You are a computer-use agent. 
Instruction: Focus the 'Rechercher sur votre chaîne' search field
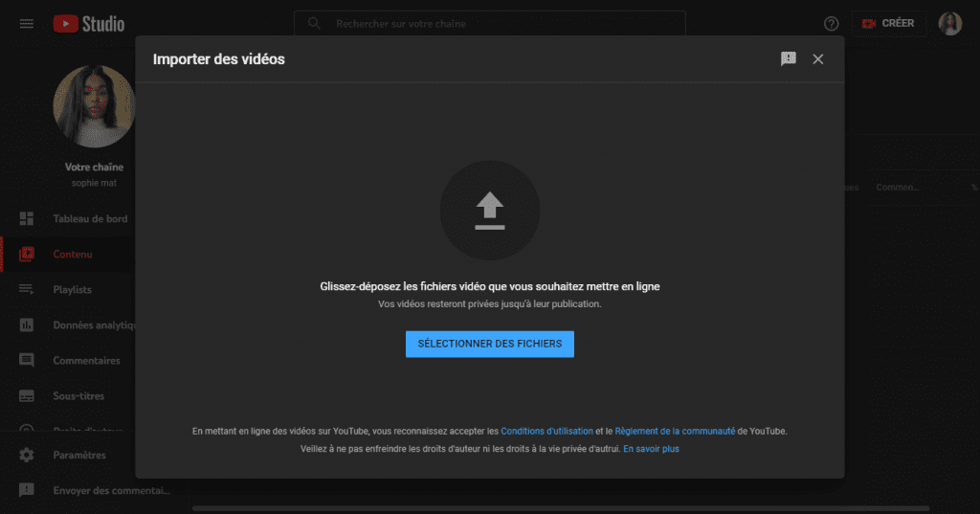click(x=489, y=24)
